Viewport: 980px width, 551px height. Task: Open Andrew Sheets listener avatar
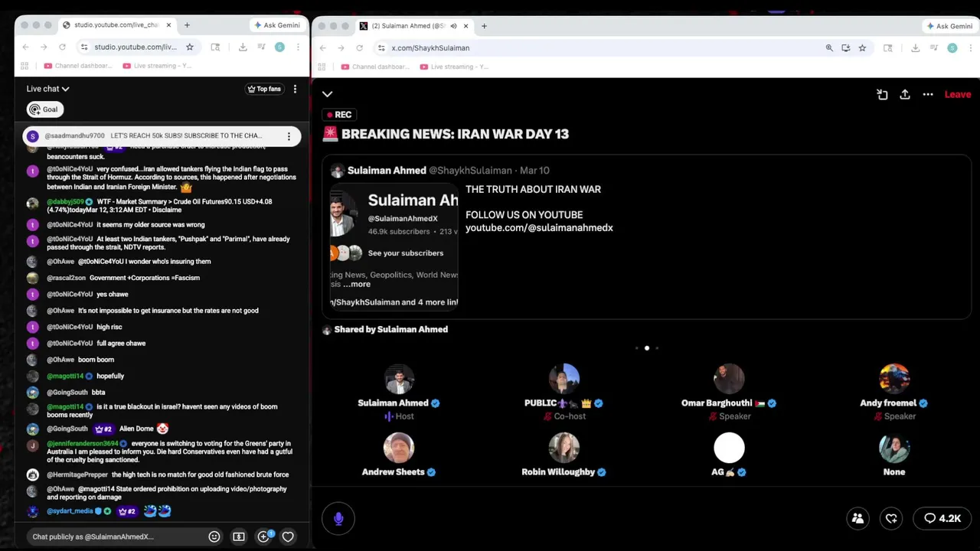pos(399,448)
